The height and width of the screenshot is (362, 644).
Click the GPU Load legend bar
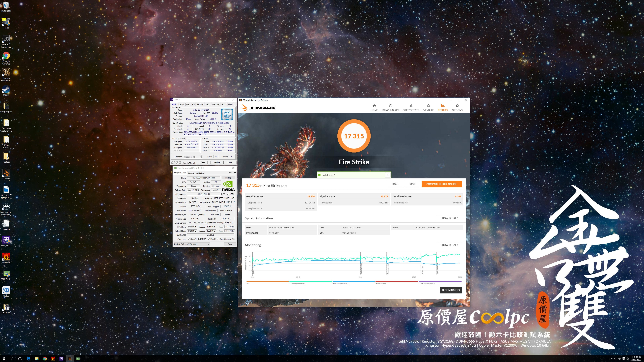coord(396,281)
